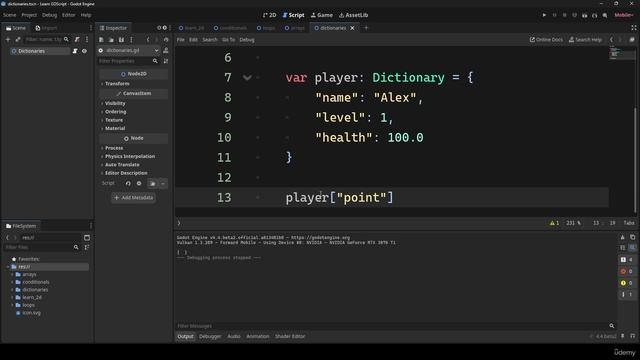This screenshot has height=360, width=640.
Task: Open the Script property resource dropdown arrow
Action: coord(163,184)
